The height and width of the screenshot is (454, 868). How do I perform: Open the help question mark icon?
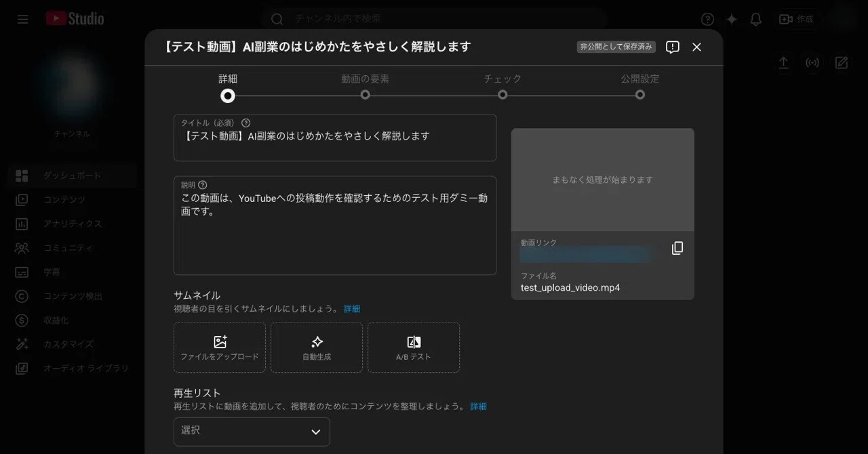707,19
